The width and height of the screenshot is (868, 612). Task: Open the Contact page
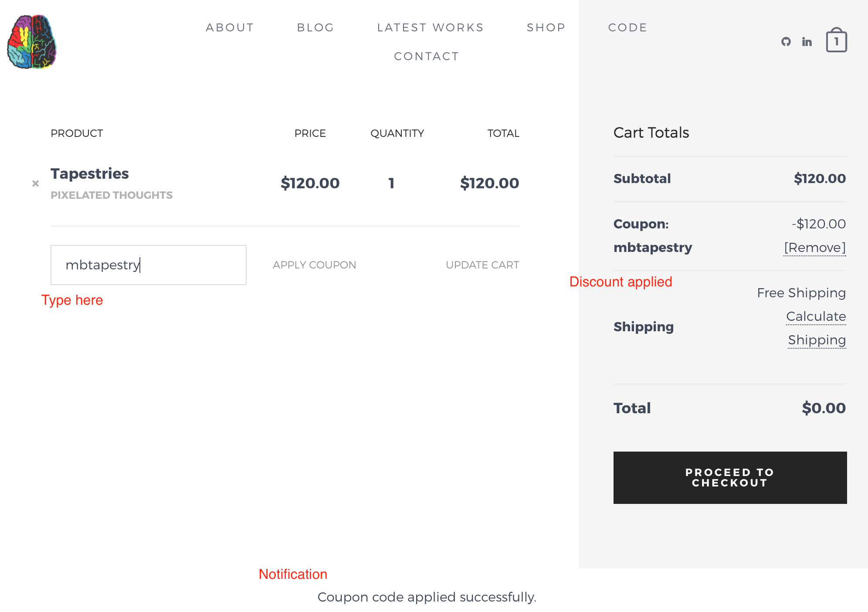pyautogui.click(x=427, y=56)
